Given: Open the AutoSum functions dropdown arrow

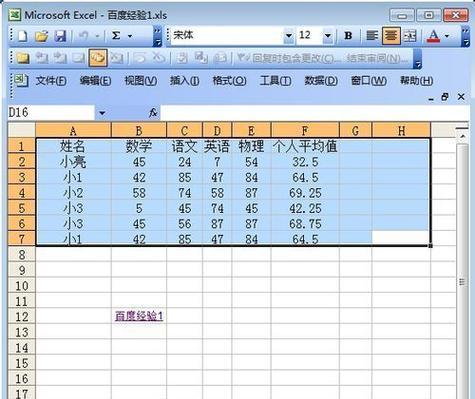Looking at the screenshot, I should coord(130,35).
